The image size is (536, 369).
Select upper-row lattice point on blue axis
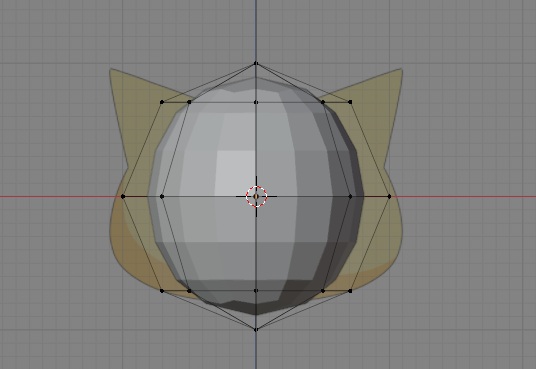tap(256, 102)
